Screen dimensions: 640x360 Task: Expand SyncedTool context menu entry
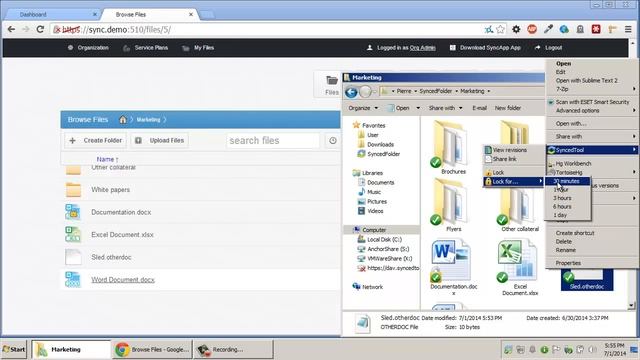(x=592, y=150)
